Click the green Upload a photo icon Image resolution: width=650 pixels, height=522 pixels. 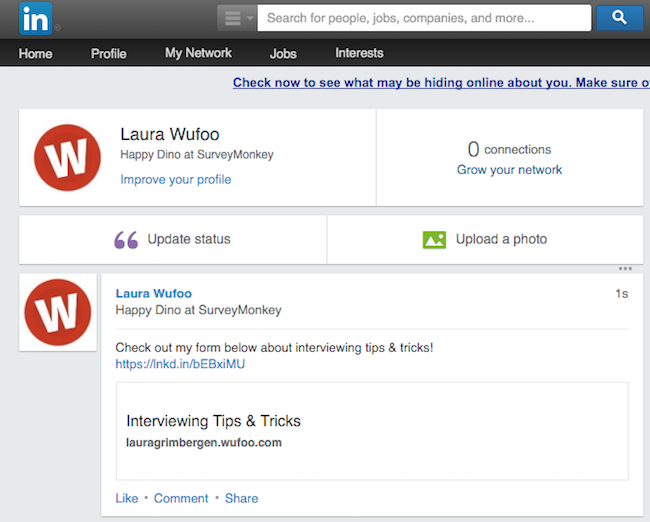[x=434, y=240]
